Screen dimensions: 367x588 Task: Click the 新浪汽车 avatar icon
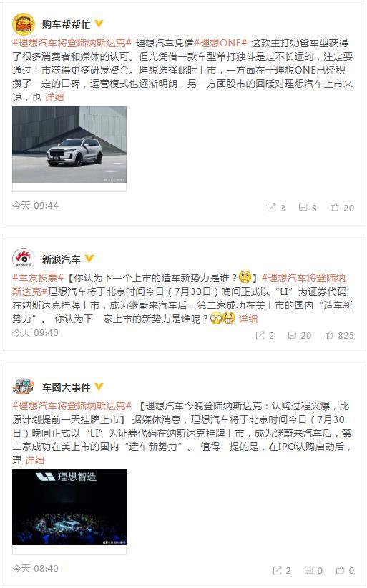tap(24, 259)
